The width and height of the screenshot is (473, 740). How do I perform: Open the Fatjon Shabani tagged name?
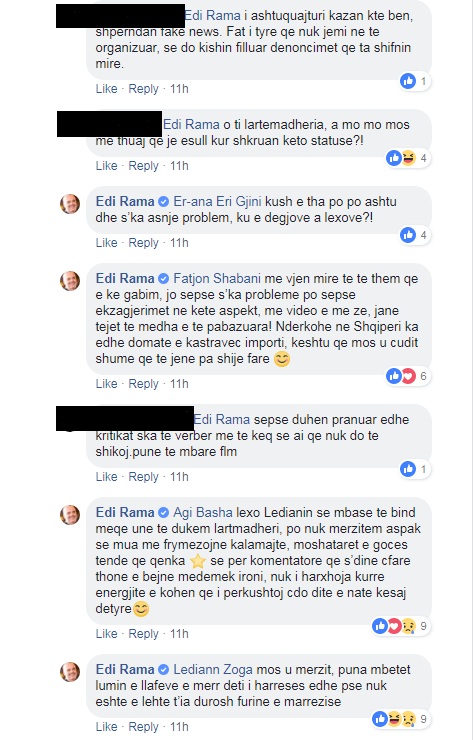click(217, 278)
